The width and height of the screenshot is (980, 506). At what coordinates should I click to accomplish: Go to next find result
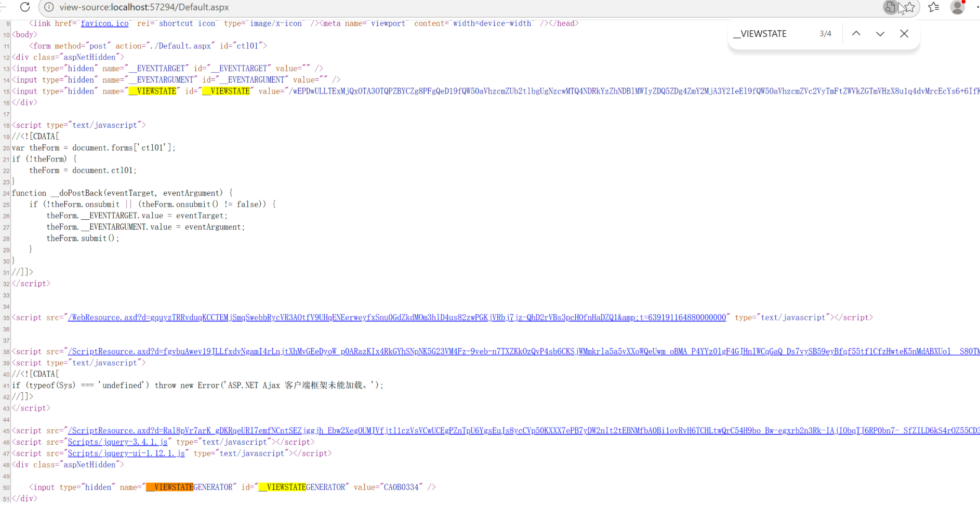click(880, 34)
